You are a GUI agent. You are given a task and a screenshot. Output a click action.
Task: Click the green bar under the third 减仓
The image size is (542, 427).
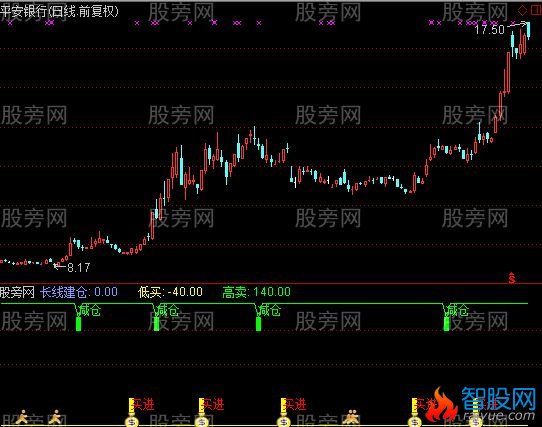[258, 324]
